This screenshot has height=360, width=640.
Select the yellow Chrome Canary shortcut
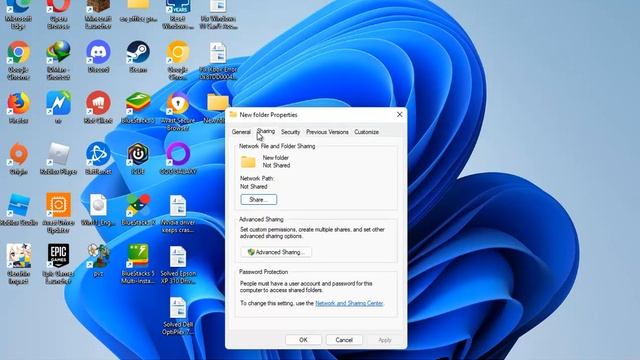click(178, 53)
